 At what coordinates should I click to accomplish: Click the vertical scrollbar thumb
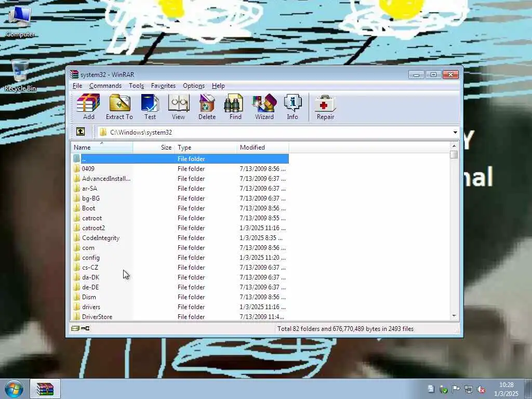(454, 154)
